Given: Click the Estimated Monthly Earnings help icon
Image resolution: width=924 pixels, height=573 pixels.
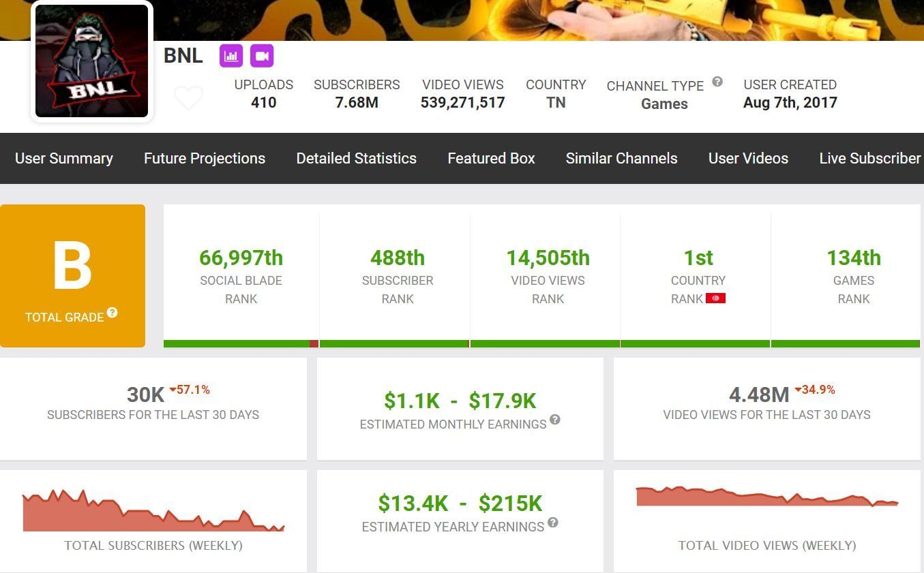Looking at the screenshot, I should [555, 420].
